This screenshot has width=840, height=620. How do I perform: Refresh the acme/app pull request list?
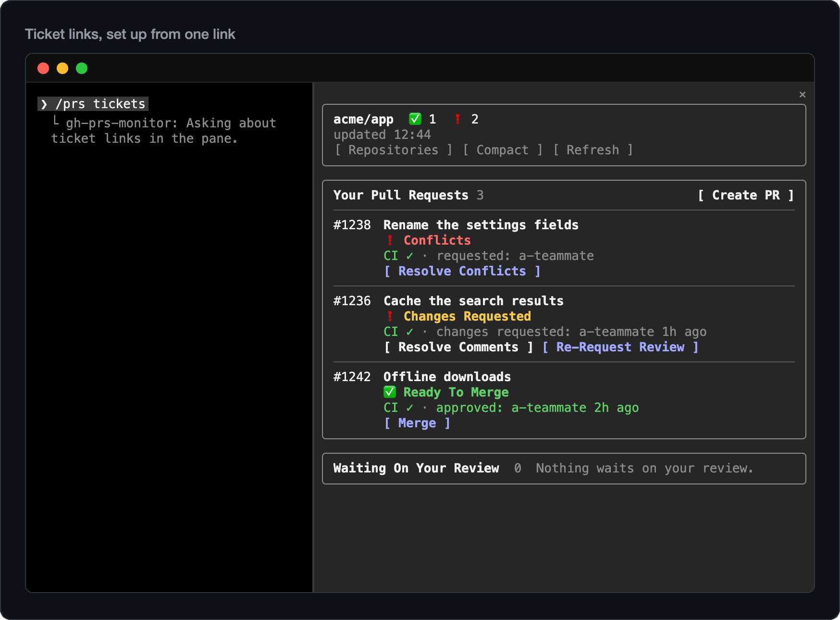tap(593, 150)
